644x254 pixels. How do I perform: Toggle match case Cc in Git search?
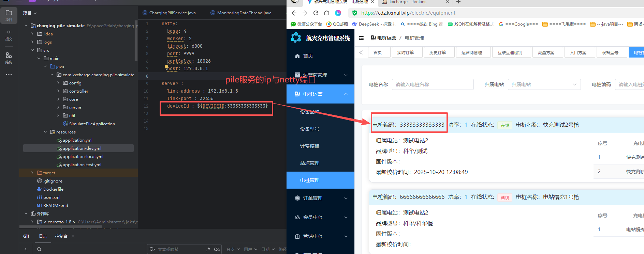pos(217,249)
